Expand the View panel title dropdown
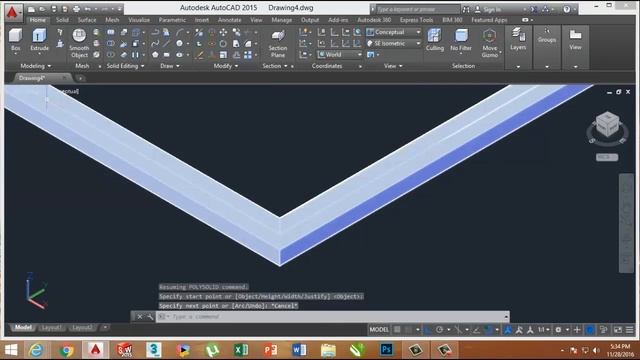 pyautogui.click(x=393, y=66)
